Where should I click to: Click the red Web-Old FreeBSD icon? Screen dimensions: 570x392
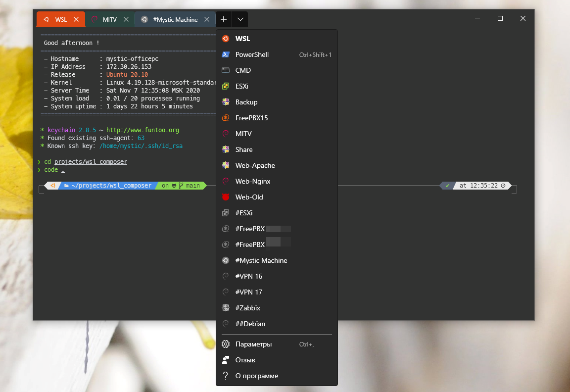pos(226,197)
